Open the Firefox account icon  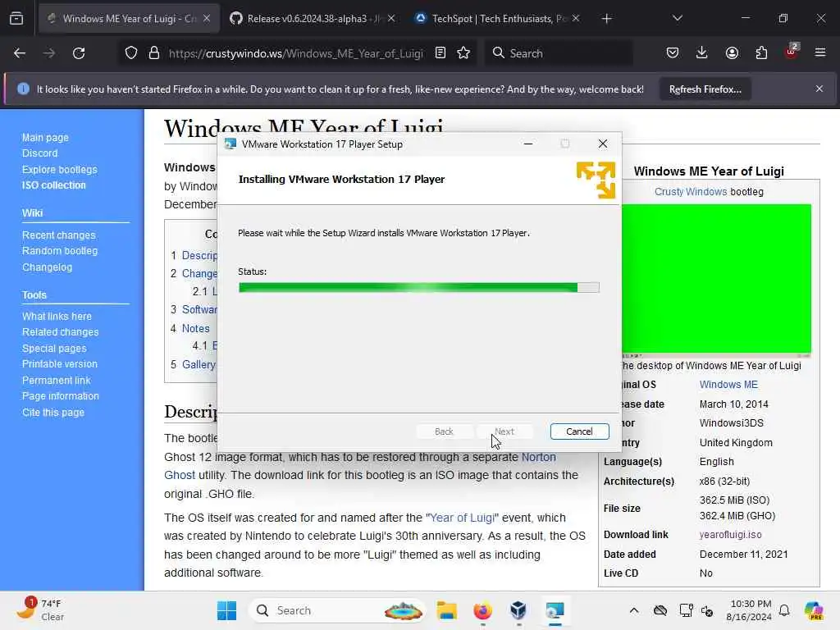click(732, 53)
